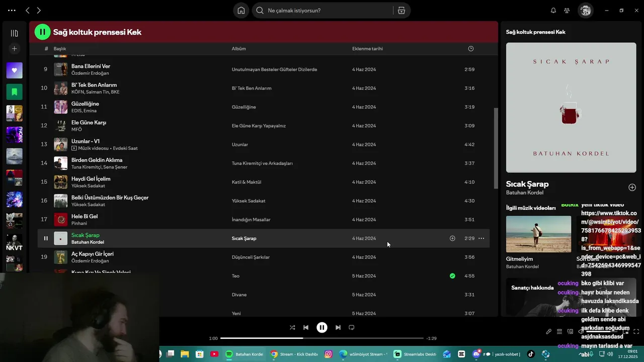Open album Düşünceli Şarkılar
Image resolution: width=644 pixels, height=362 pixels.
tap(251, 257)
